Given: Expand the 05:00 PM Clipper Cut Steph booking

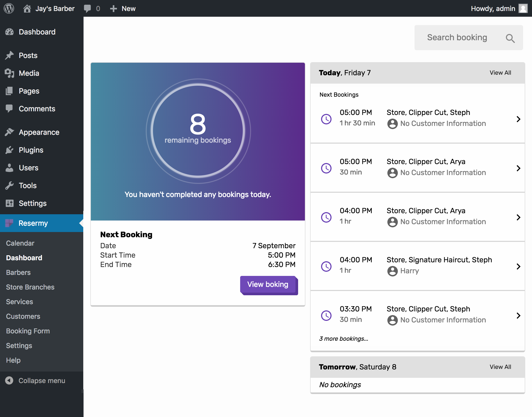Looking at the screenshot, I should (518, 119).
